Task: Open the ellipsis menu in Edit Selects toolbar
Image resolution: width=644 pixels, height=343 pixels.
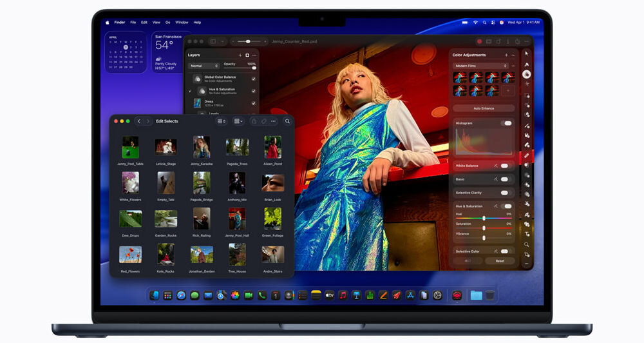Action: click(274, 121)
